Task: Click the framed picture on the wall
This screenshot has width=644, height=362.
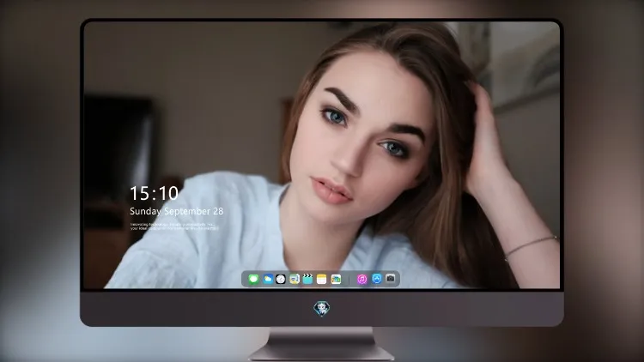Action: coord(525,66)
